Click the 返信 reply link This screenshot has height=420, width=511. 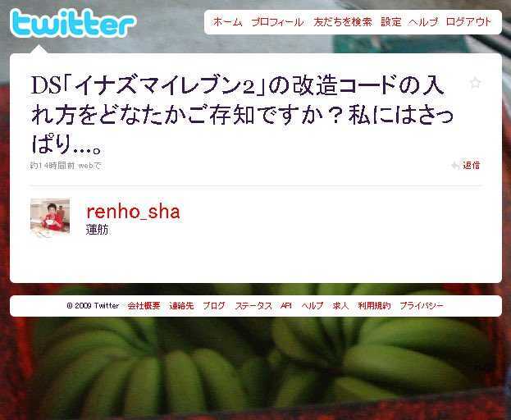[472, 166]
